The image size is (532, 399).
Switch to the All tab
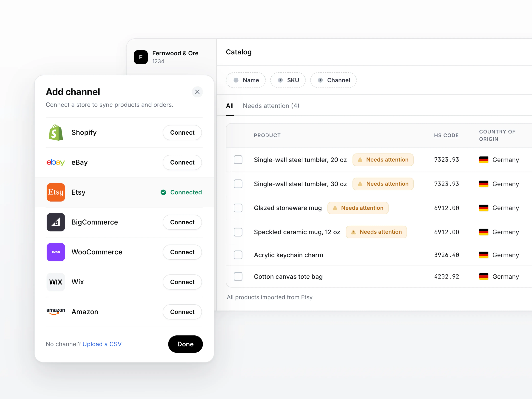point(230,106)
